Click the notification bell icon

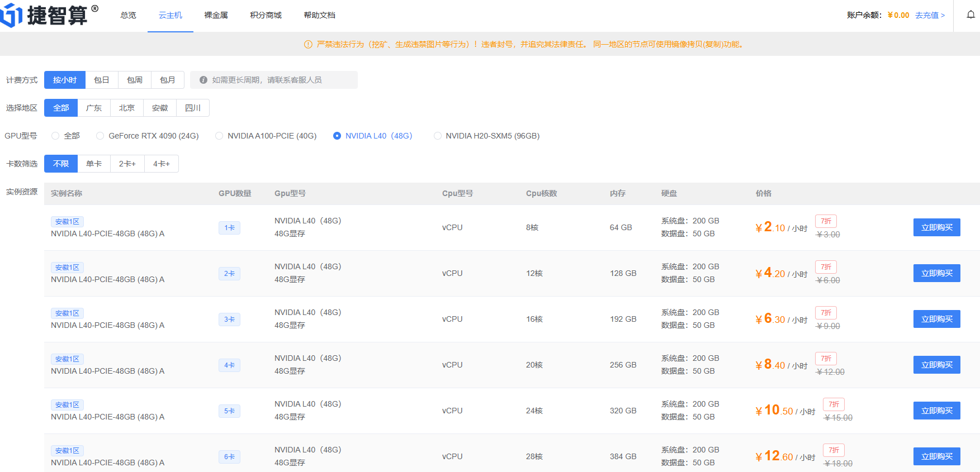tap(970, 15)
